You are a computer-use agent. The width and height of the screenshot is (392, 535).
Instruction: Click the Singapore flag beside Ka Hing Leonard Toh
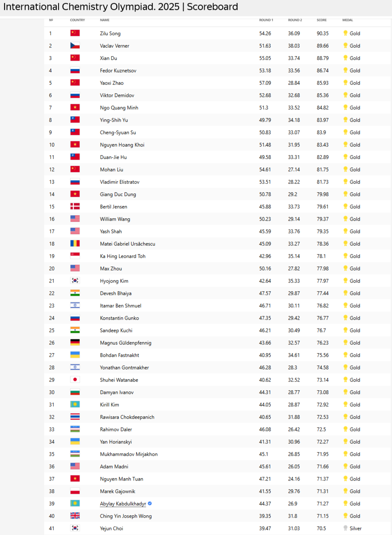click(x=75, y=256)
